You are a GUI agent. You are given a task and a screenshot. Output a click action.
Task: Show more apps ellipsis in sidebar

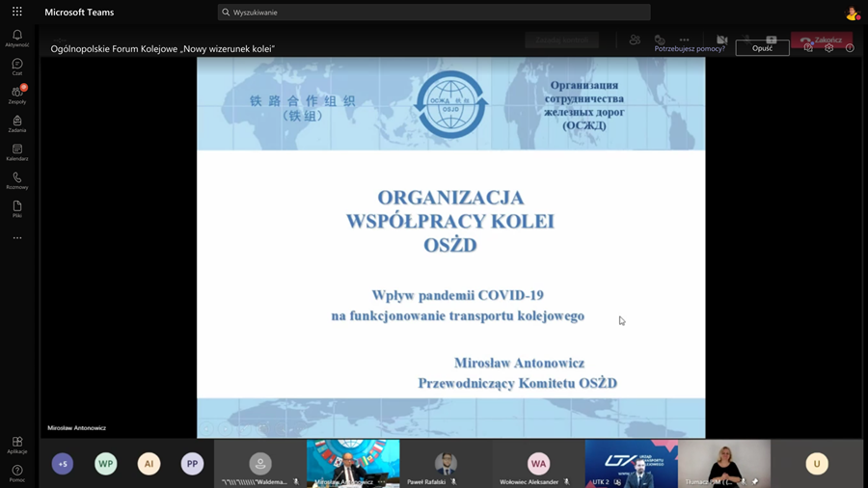[17, 238]
